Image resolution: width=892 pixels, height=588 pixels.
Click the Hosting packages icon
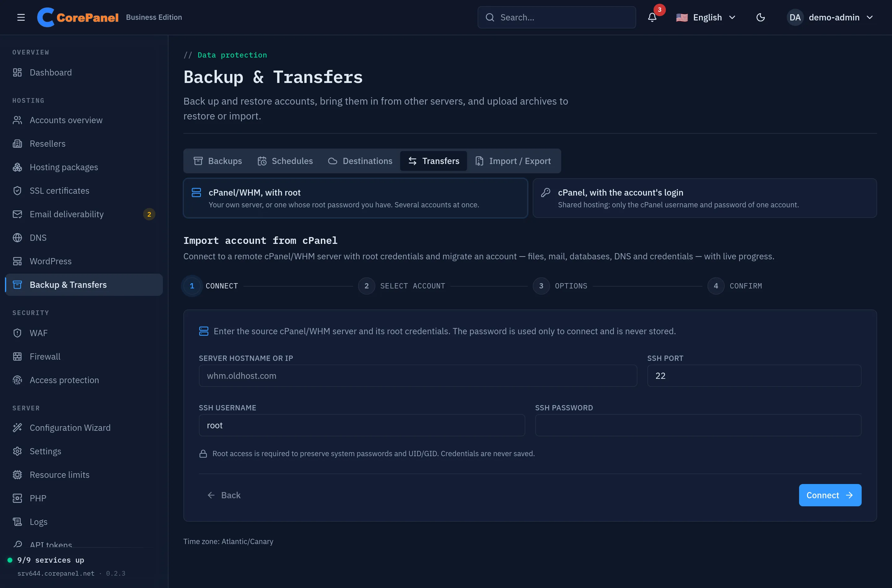click(17, 167)
